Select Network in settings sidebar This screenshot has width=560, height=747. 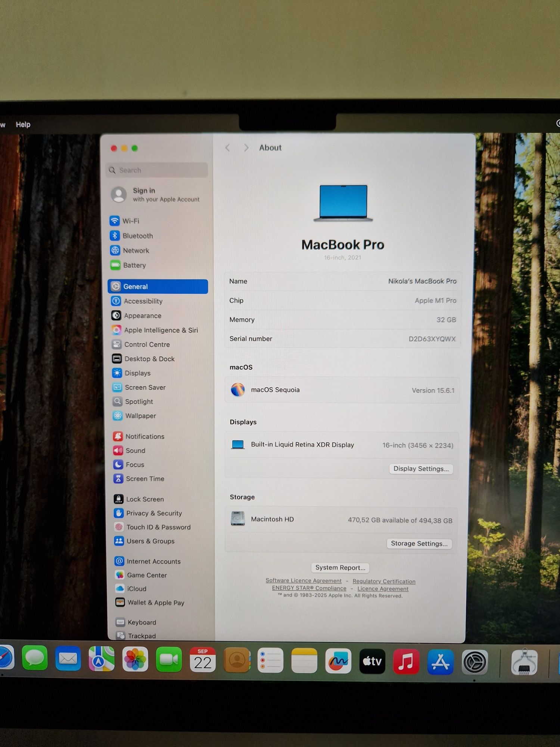(130, 250)
